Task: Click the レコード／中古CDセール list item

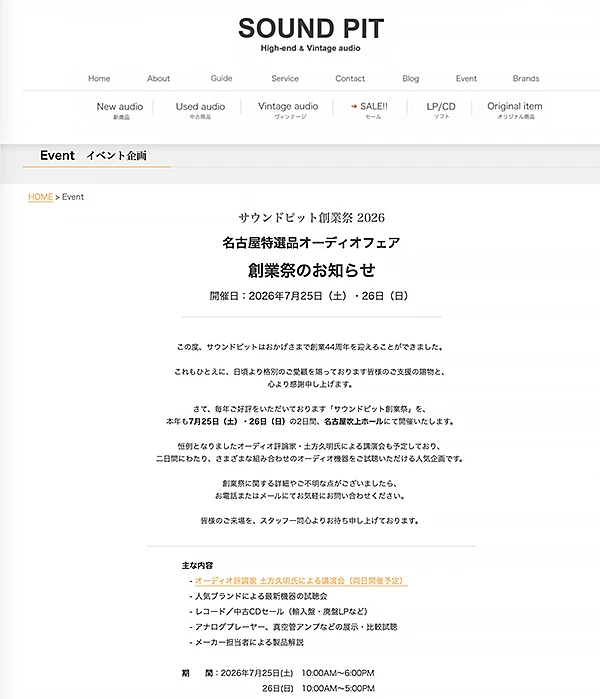Action: click(281, 611)
